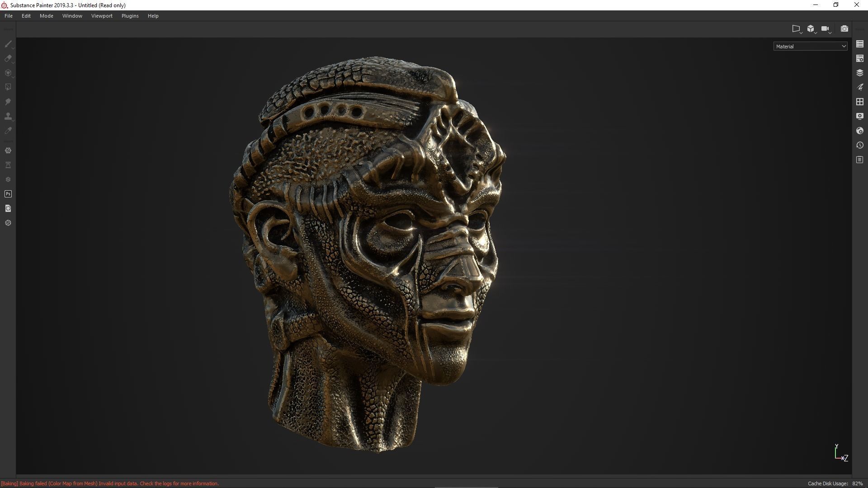Click the bottom hexagon S plugin icon

click(x=8, y=223)
